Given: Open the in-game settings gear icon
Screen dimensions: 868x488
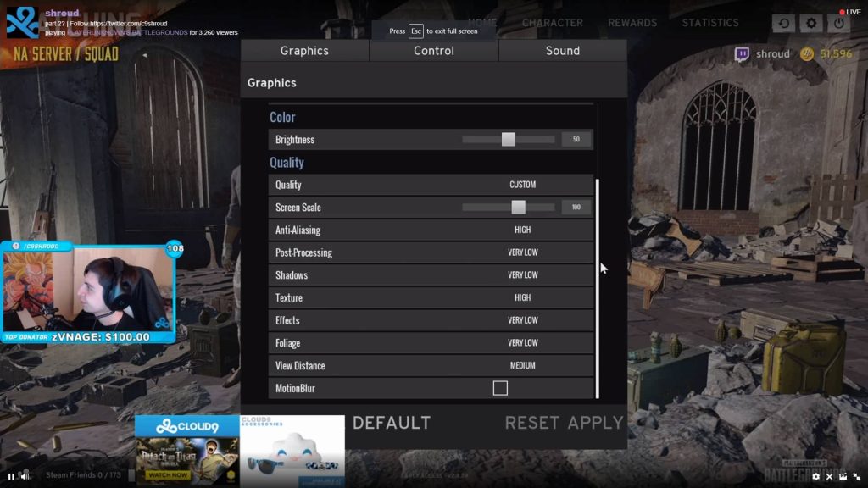Looking at the screenshot, I should point(811,23).
